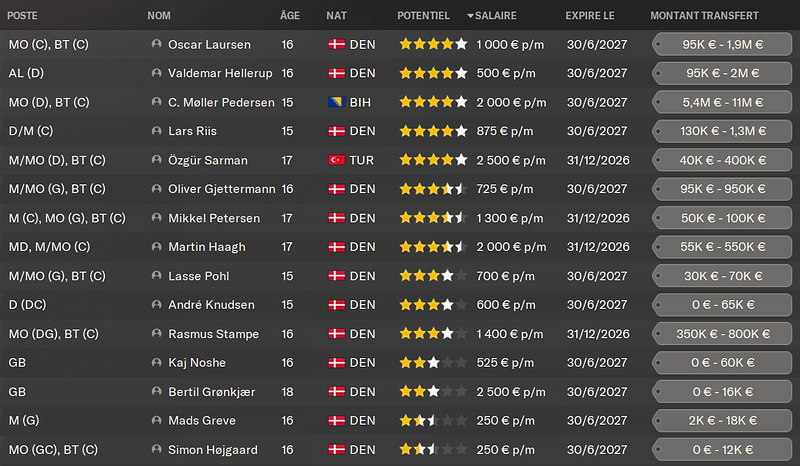
Task: Click the star rating of Mads Greve
Action: [432, 421]
